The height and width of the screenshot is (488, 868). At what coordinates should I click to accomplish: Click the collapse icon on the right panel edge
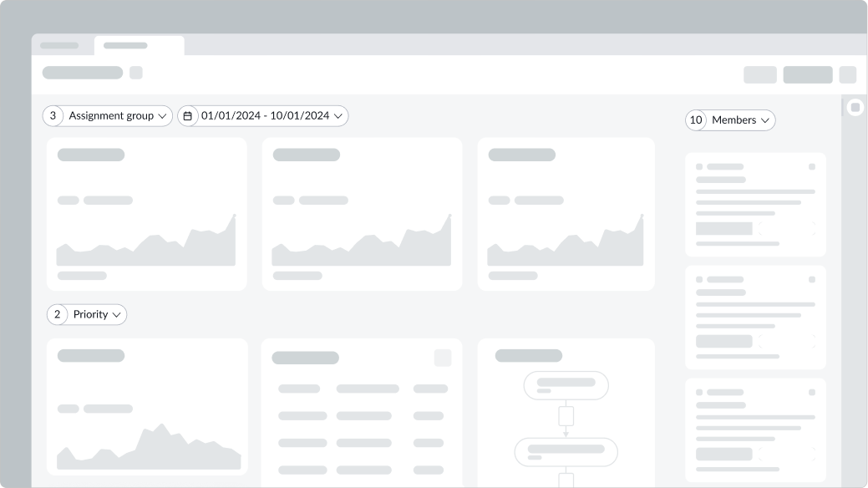(x=855, y=107)
